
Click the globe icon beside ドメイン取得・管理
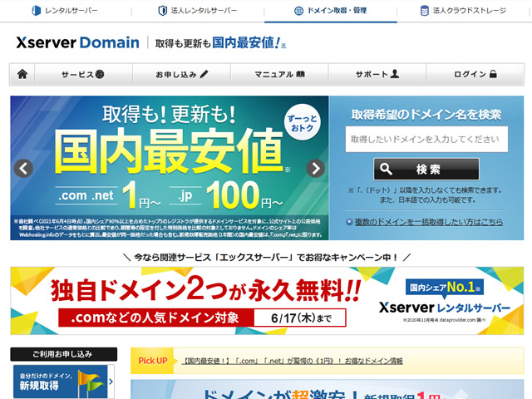[x=298, y=11]
